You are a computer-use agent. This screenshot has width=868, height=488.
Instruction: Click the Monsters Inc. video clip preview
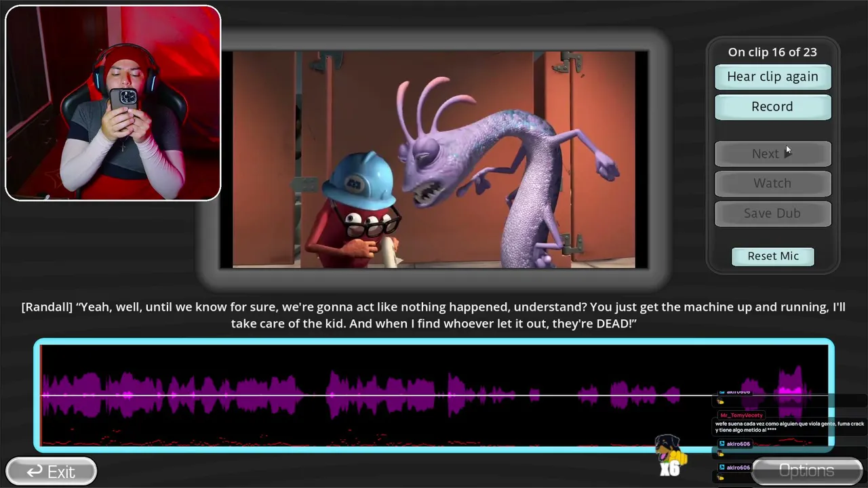[x=434, y=159]
